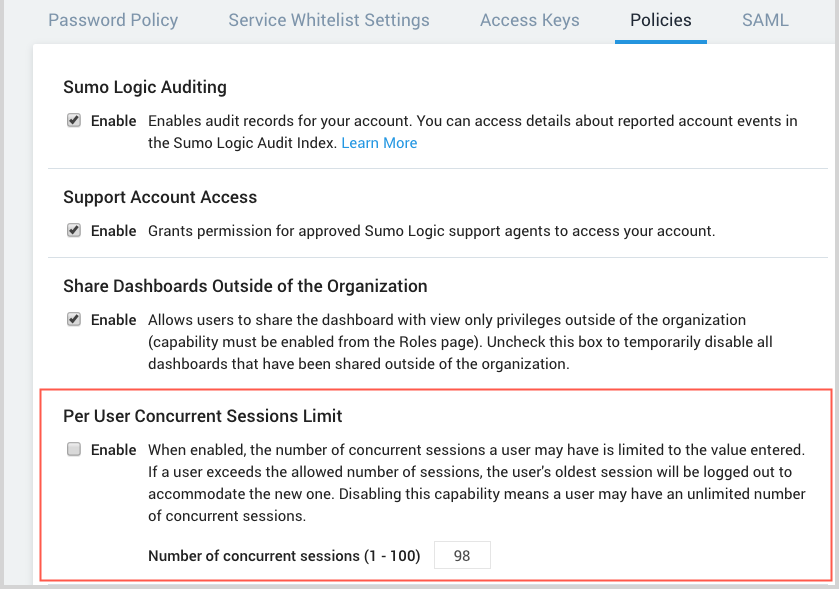839x589 pixels.
Task: Switch to Service Whitelist Settings tab
Action: tap(329, 20)
